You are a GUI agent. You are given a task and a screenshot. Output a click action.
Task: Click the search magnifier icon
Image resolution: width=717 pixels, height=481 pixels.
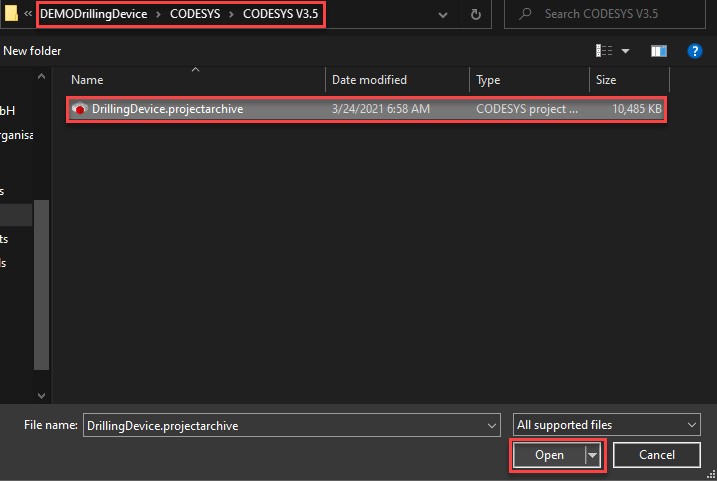coord(525,14)
